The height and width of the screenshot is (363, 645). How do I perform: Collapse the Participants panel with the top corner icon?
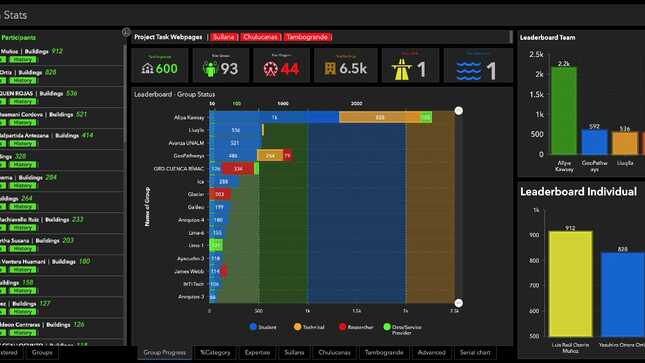coord(126,32)
